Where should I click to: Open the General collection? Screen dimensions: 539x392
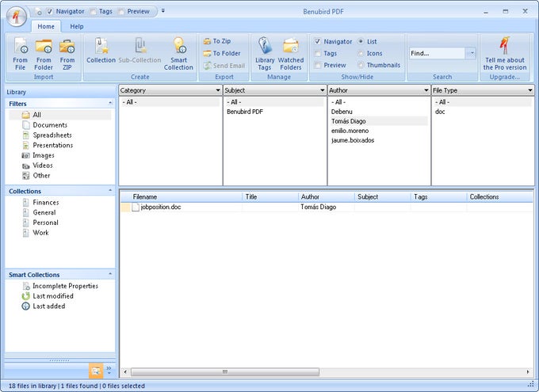coord(39,212)
